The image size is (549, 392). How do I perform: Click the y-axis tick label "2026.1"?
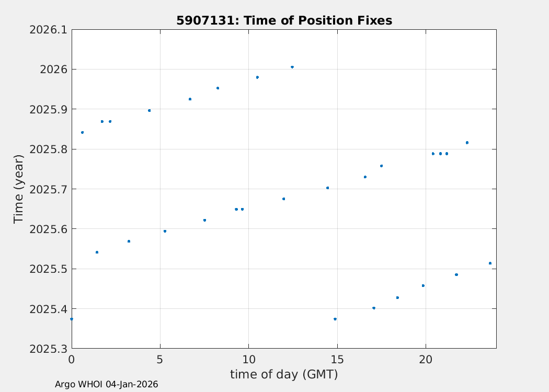coord(48,30)
